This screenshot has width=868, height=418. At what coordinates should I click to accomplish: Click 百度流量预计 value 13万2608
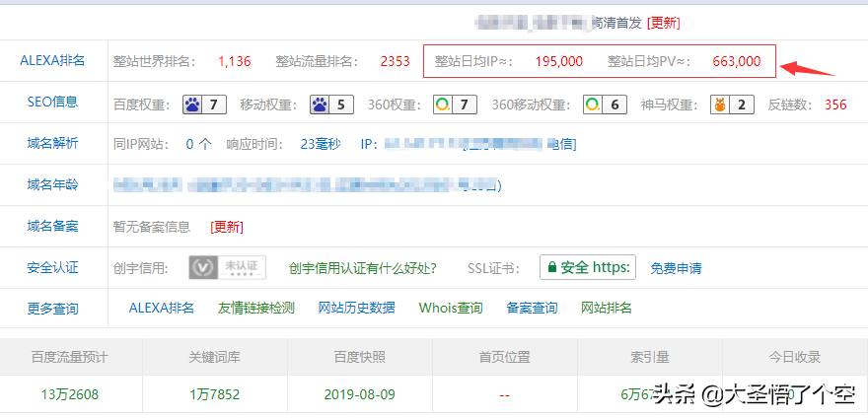point(70,394)
